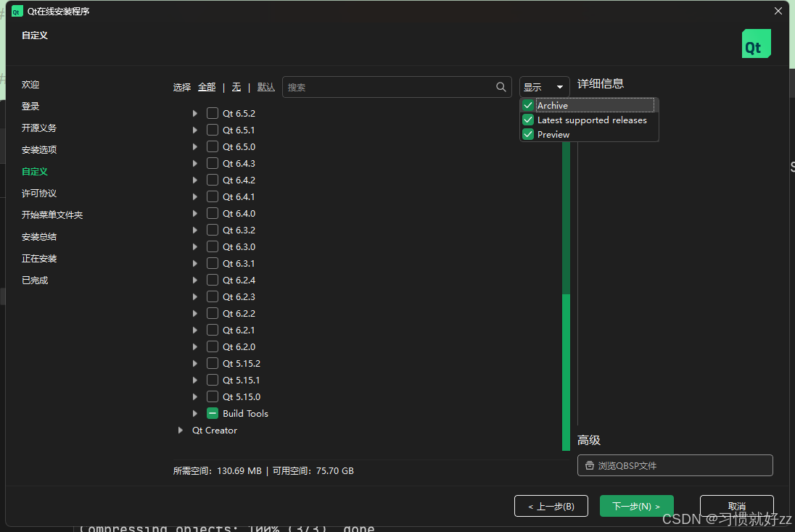Close the Qt online installer window

point(778,11)
